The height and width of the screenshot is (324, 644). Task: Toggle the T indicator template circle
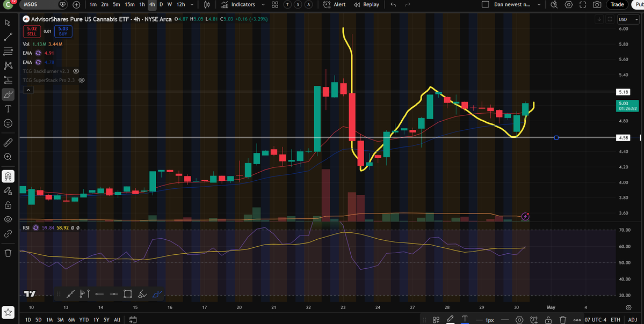pos(287,4)
